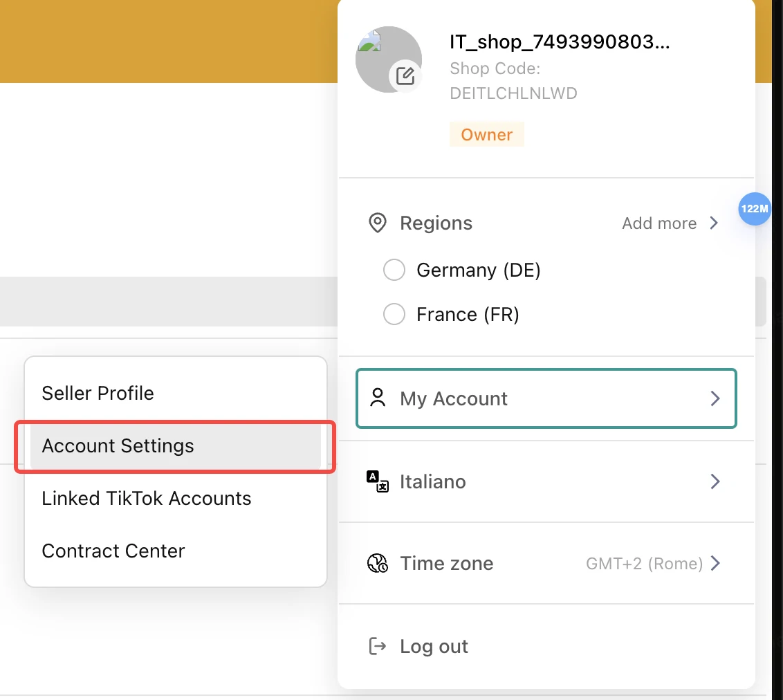
Task: Click the Log out arrow icon
Action: tap(378, 646)
